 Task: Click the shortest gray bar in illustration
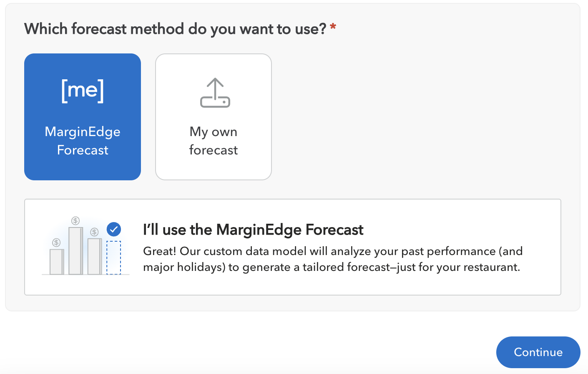57,262
